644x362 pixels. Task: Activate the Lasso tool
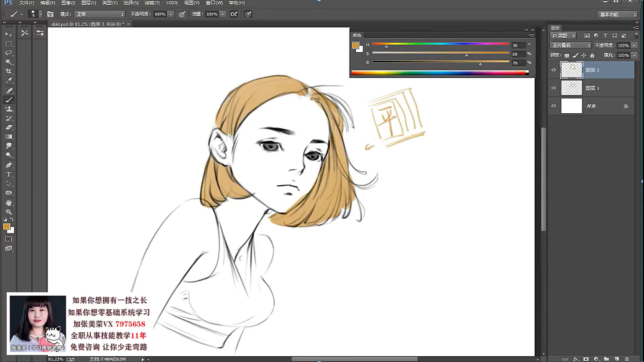point(9,53)
